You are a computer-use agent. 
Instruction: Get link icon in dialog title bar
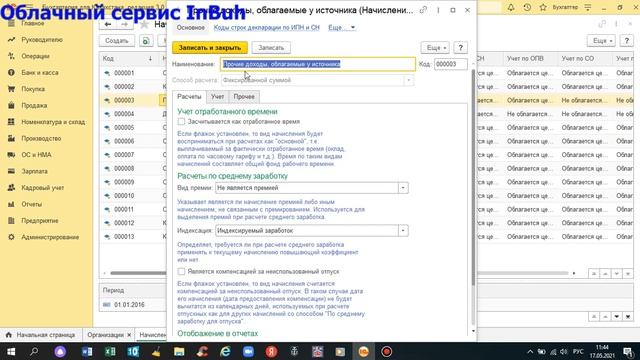point(423,10)
